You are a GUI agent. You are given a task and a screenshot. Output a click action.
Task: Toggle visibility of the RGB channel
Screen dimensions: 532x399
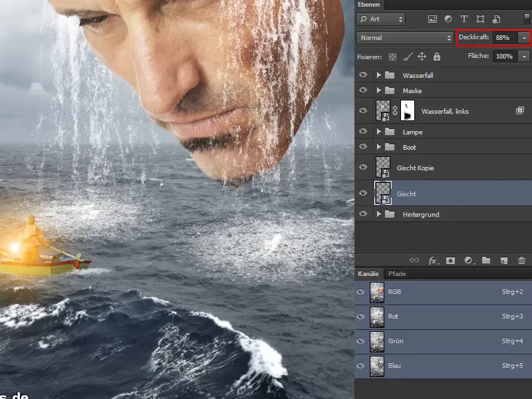point(360,292)
